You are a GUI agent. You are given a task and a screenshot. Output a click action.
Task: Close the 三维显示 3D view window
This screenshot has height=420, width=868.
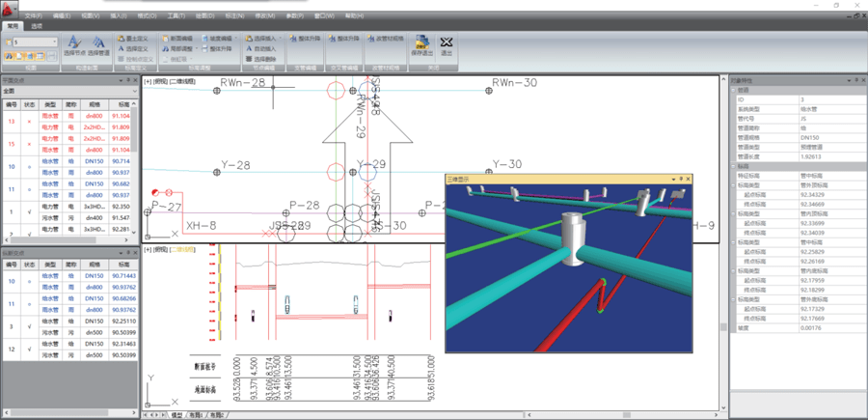tap(691, 179)
